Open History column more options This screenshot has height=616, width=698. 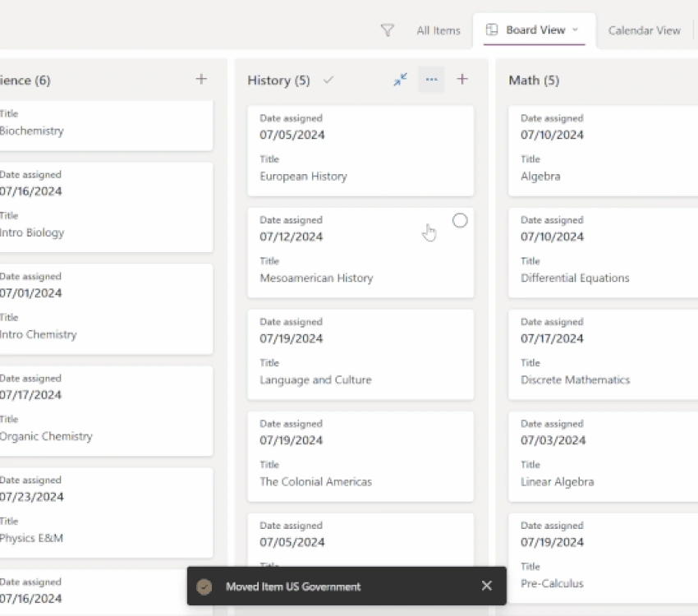click(x=431, y=80)
